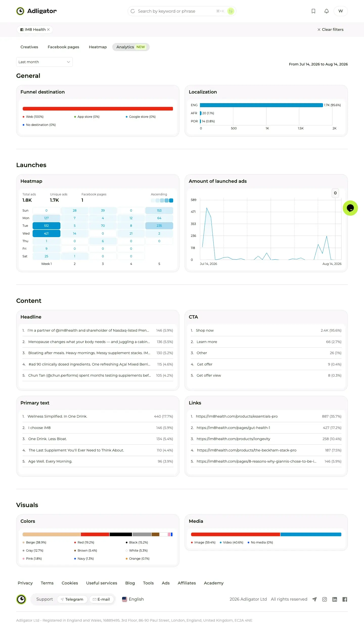Select the Tuesday week 5 cell 235
Image resolution: width=364 pixels, height=633 pixels.
[x=159, y=226]
